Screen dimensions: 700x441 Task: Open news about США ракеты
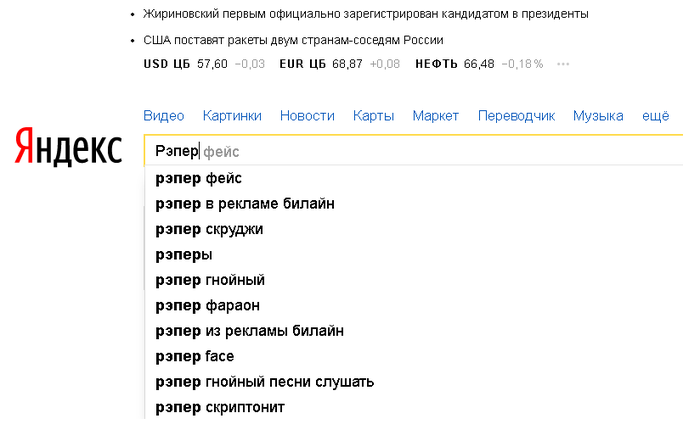pos(293,40)
